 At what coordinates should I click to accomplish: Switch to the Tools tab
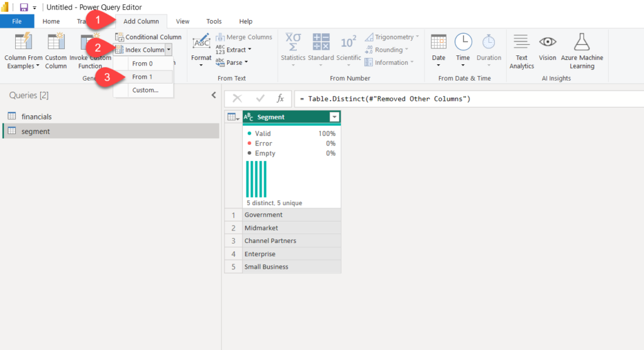214,21
